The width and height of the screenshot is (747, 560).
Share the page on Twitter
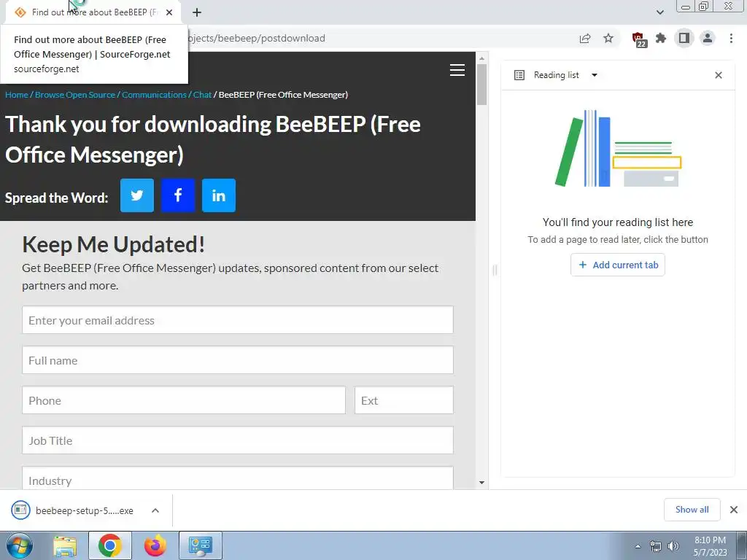[136, 195]
